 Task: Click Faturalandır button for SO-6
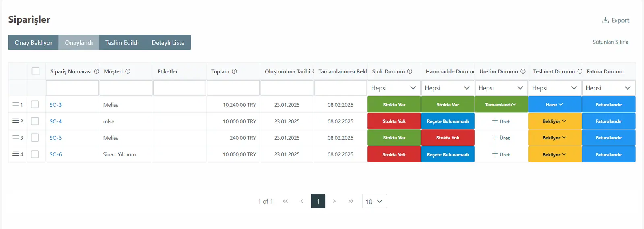609,154
